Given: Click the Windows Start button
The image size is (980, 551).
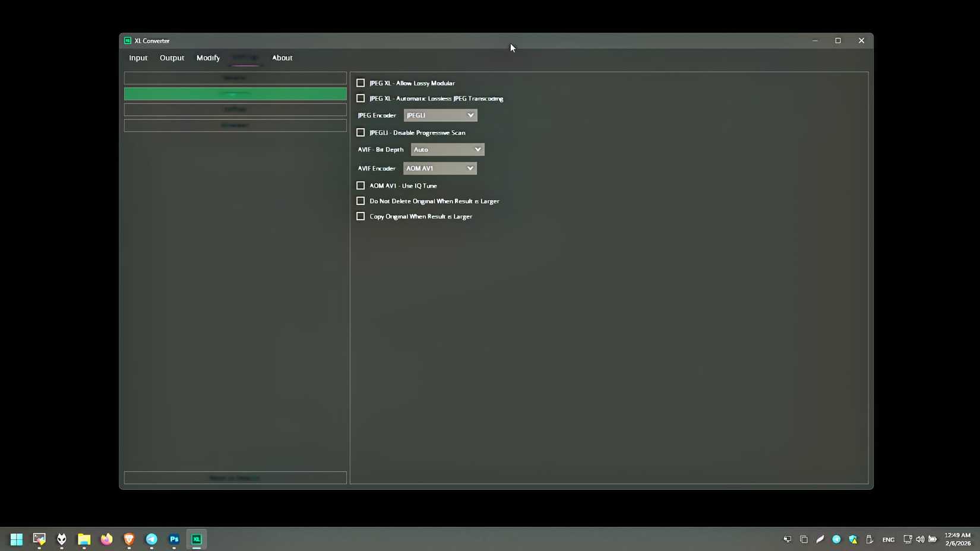Looking at the screenshot, I should (x=15, y=539).
